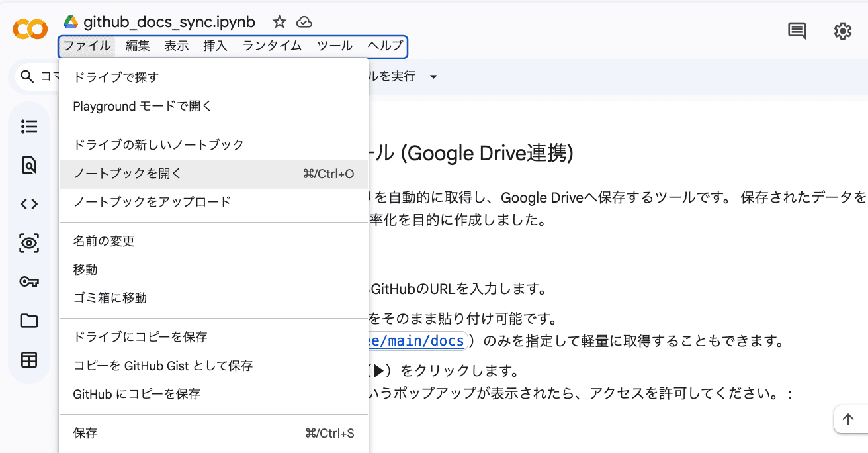Open the Secrets panel with the key icon

pos(29,281)
